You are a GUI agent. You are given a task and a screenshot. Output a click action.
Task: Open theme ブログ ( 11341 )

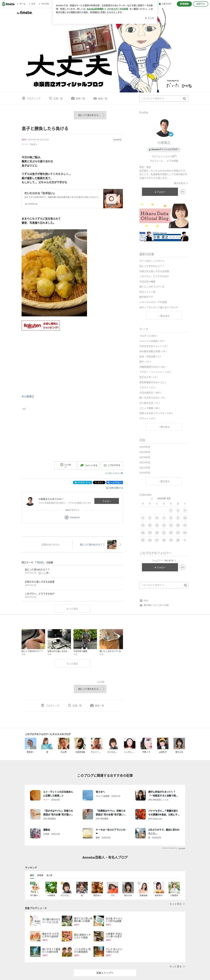148,336
